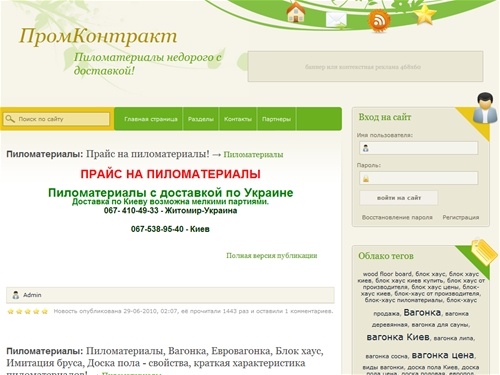
Task: Open the Пиломатериалы category link after the arrow
Action: tap(253, 155)
